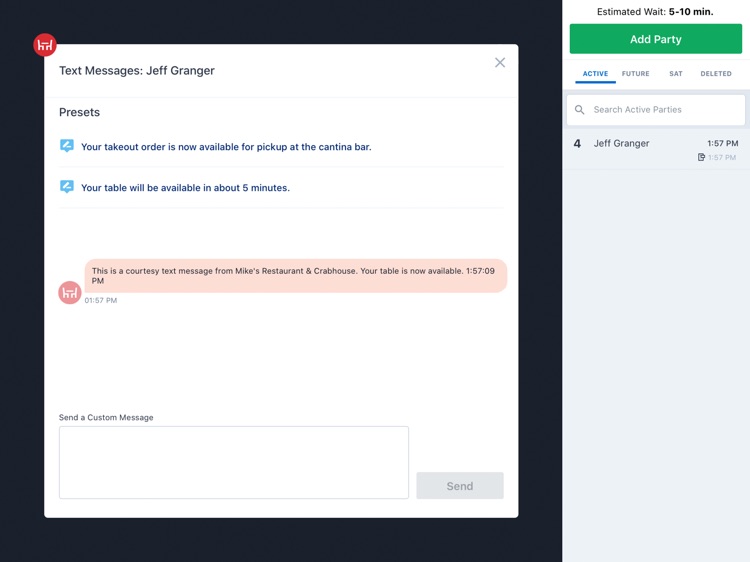The image size is (750, 562).
Task: Click the 01:57 PM message timestamp
Action: coord(101,300)
